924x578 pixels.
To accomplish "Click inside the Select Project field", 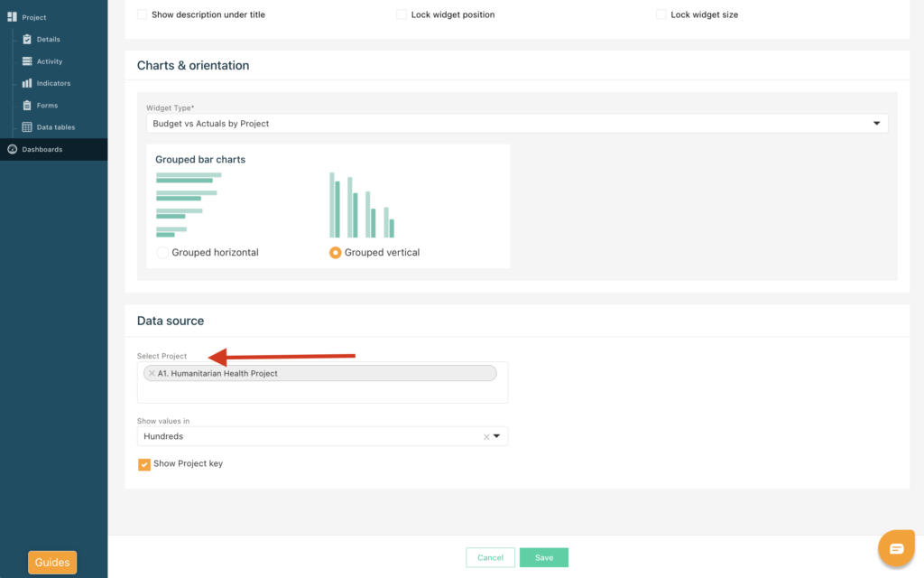I will (322, 382).
